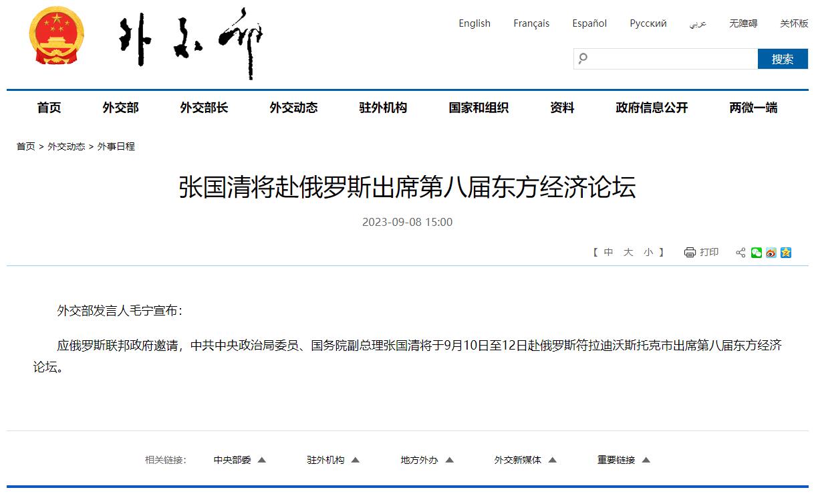Open the 外交动态 navigation menu item
The width and height of the screenshot is (814, 504).
pos(293,108)
